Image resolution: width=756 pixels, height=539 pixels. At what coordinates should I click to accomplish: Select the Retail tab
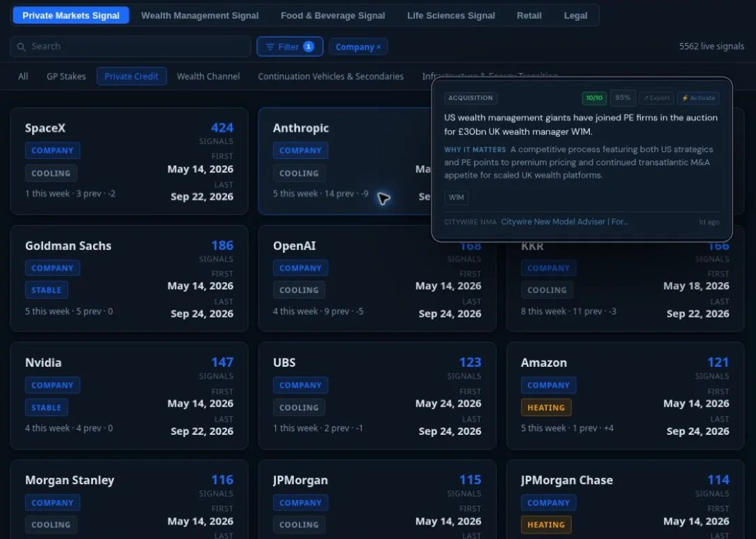click(x=529, y=15)
